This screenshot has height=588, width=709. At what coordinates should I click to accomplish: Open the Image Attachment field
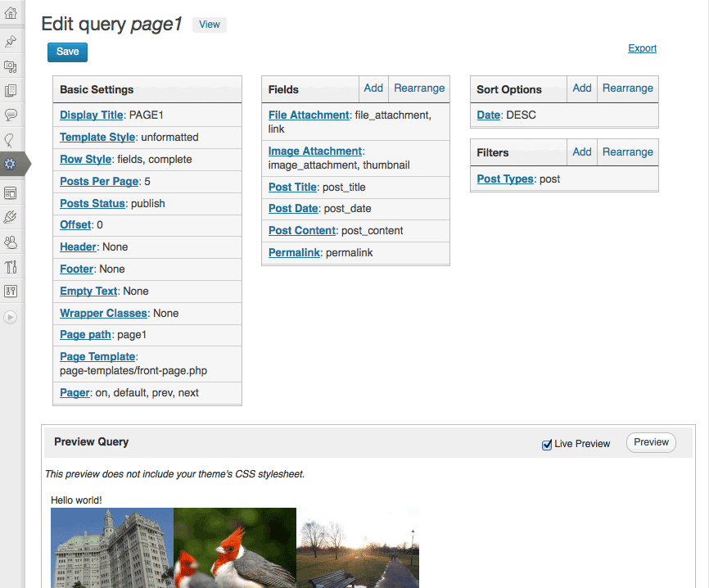[315, 151]
